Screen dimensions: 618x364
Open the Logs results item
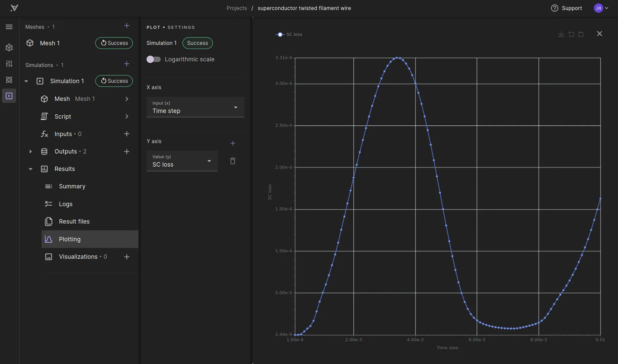tap(66, 204)
